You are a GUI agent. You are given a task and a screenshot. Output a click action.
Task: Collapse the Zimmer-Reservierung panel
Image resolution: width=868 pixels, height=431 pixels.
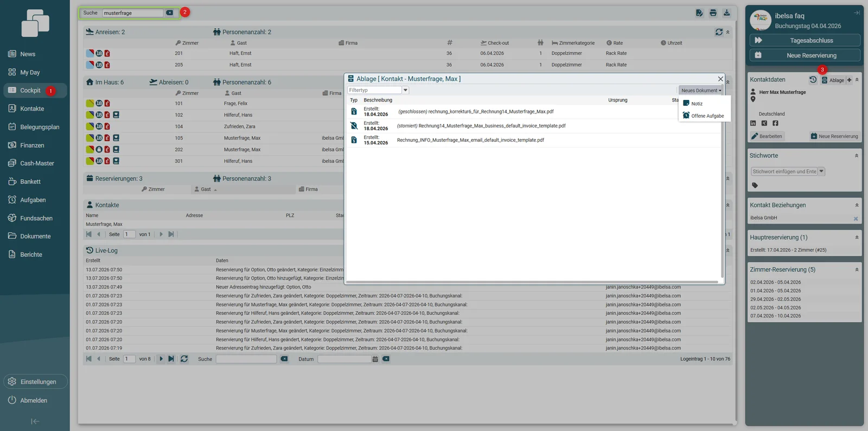[x=857, y=270]
